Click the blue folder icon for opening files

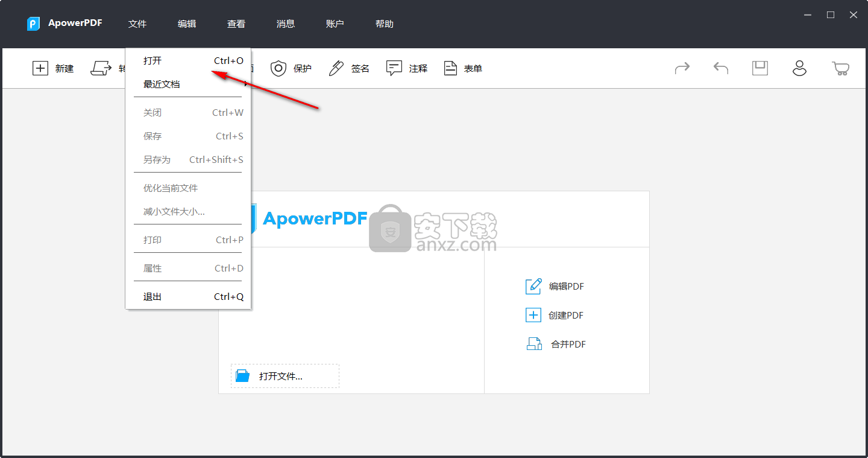[242, 376]
